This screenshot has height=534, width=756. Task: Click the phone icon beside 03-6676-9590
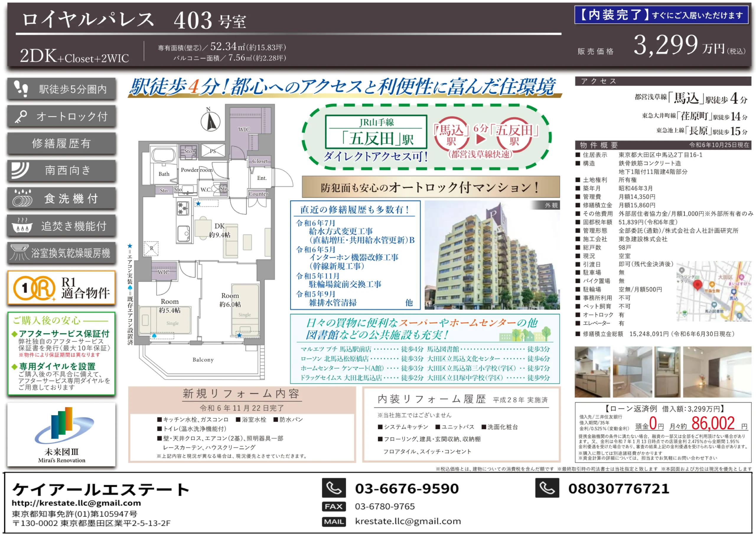tap(334, 488)
